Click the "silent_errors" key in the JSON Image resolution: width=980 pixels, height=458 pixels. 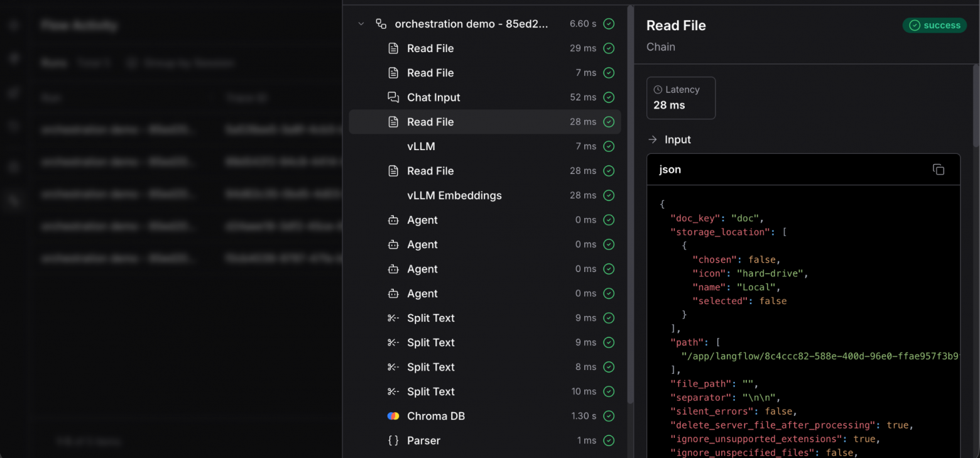pos(710,412)
